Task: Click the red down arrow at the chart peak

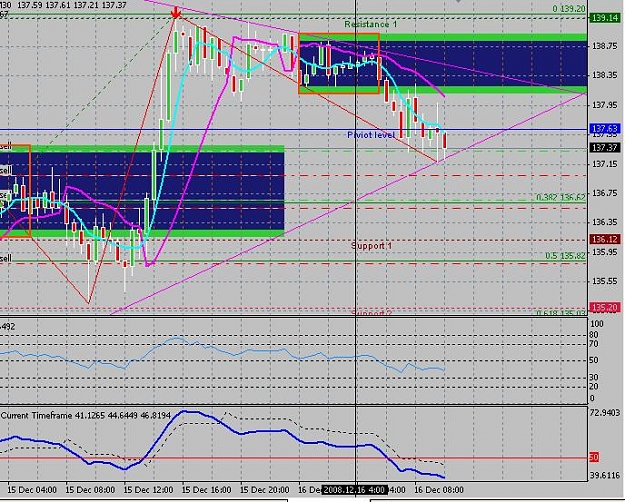Action: [176, 13]
